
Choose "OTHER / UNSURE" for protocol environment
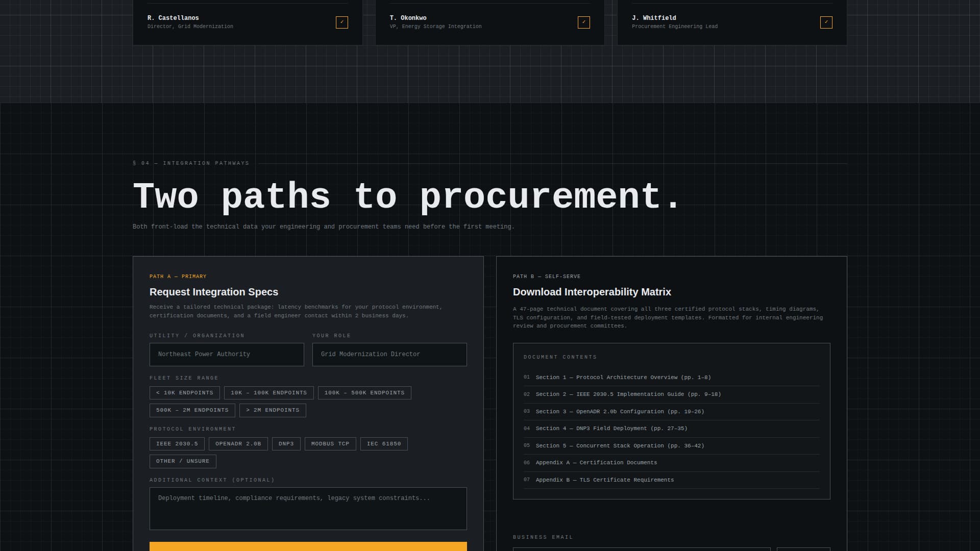coord(183,461)
